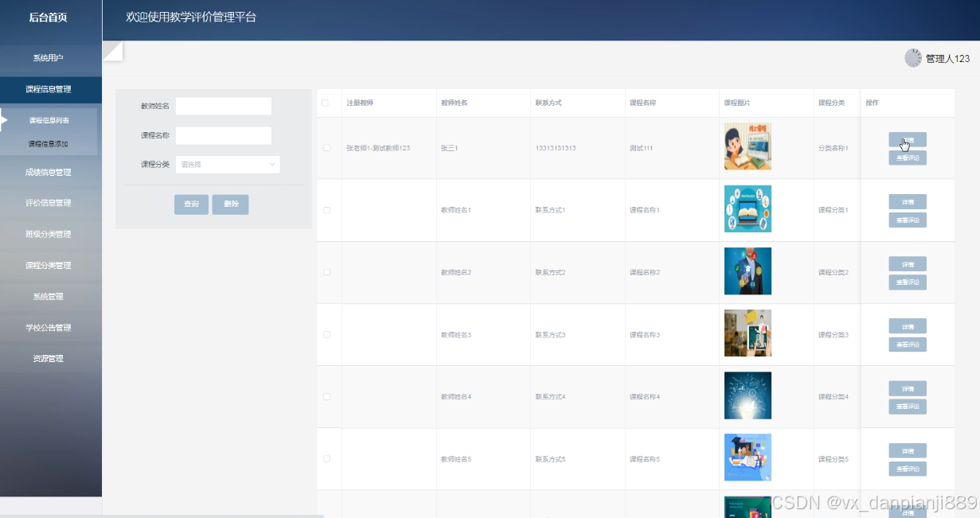Tick the checkbox for row 教师姓名3
980x518 pixels.
point(326,334)
